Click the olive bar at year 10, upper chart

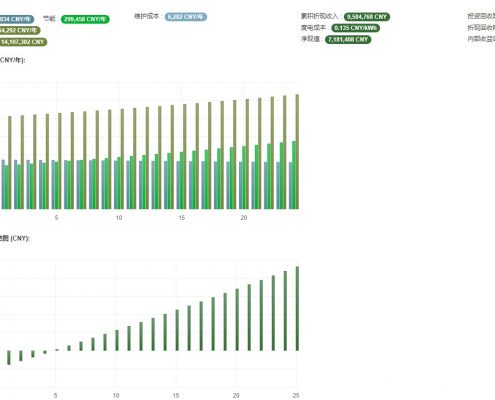(122, 159)
